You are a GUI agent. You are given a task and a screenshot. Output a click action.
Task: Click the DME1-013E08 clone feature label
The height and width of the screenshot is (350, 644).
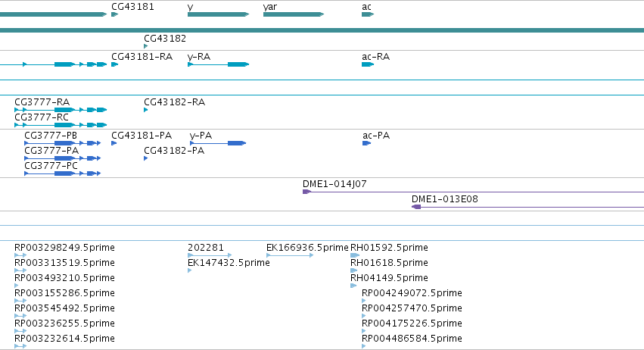point(444,199)
